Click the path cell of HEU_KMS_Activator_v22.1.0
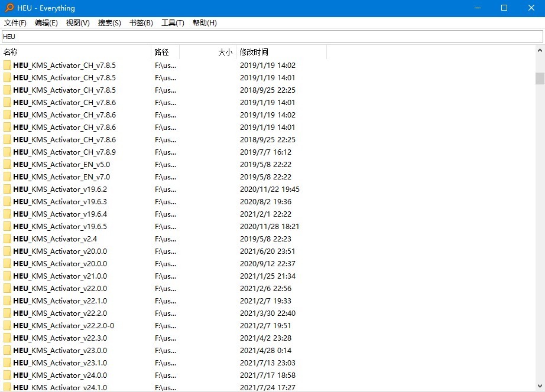545x392 pixels. pyautogui.click(x=166, y=301)
